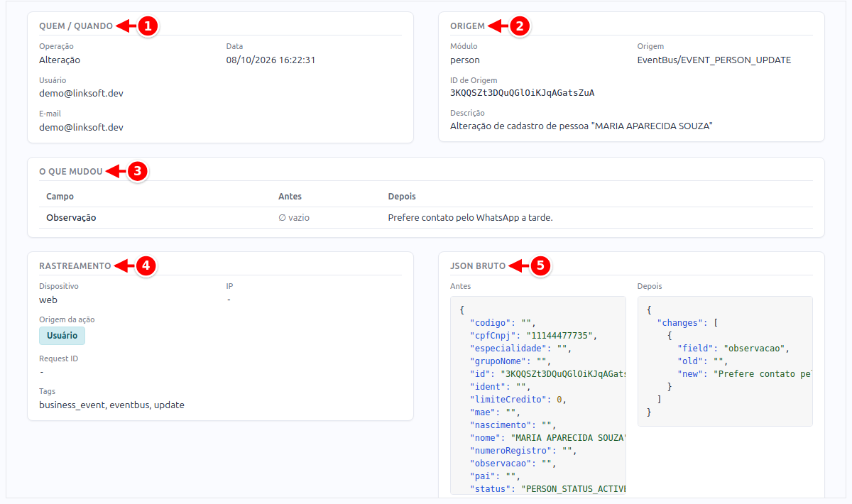Click the ID de Origem value '3KQQSZt3DQuQGlOiKJqAGatsZuA'
Image resolution: width=852 pixels, height=504 pixels.
pyautogui.click(x=523, y=93)
